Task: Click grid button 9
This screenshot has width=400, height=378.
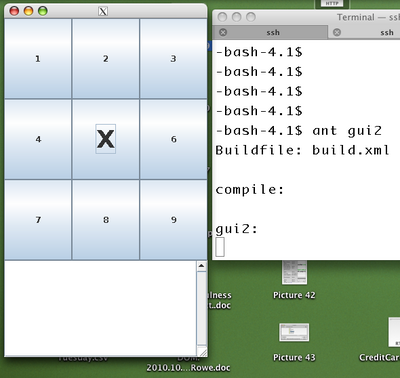Action: pyautogui.click(x=173, y=220)
